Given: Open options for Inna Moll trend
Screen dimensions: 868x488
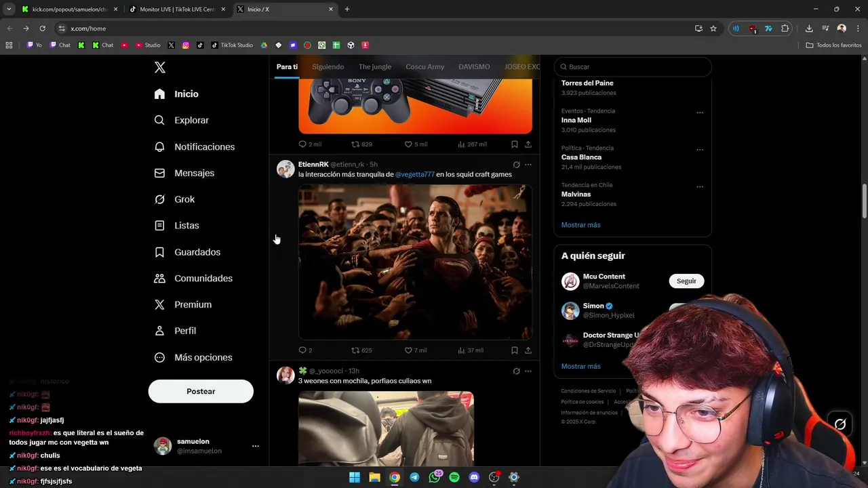Looking at the screenshot, I should 700,113.
